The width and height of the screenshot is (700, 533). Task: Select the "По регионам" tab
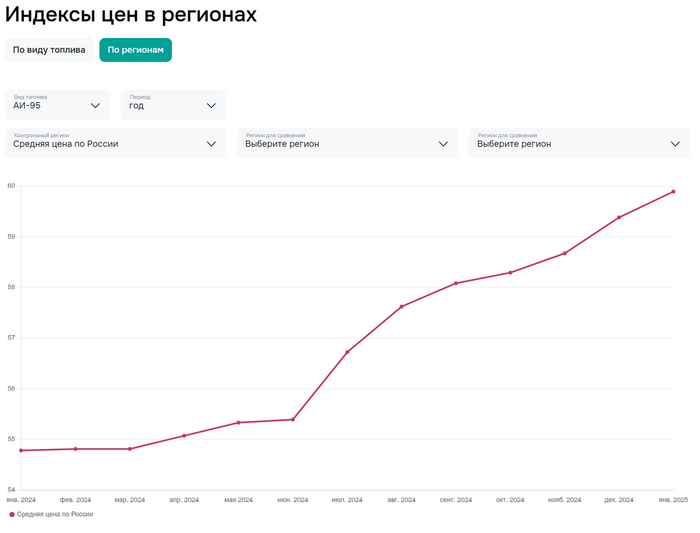(x=135, y=49)
